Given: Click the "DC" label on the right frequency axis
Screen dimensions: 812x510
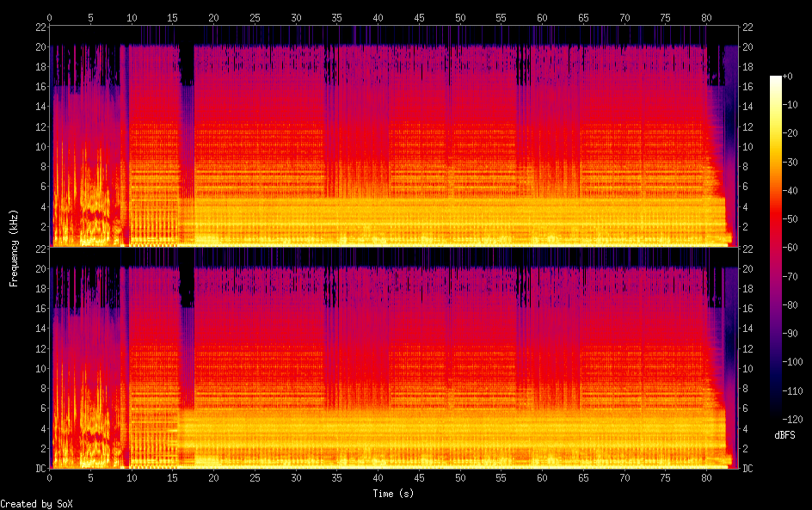Looking at the screenshot, I should tap(747, 469).
